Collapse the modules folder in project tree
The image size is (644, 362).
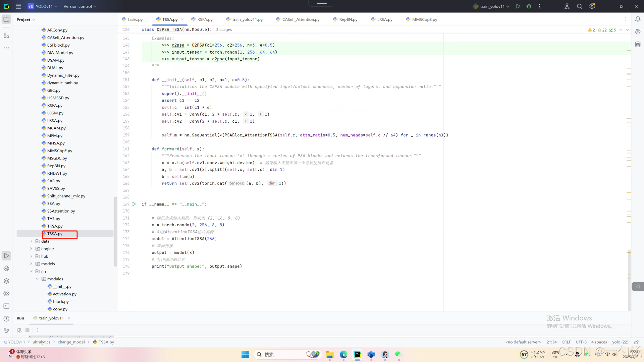tap(37, 279)
